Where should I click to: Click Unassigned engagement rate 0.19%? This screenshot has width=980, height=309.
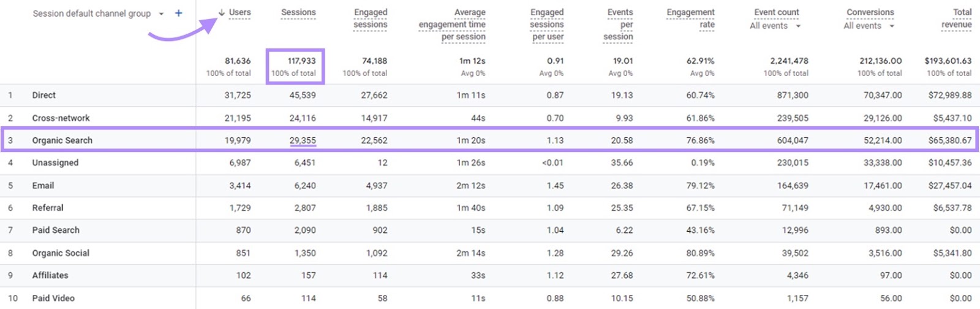703,162
